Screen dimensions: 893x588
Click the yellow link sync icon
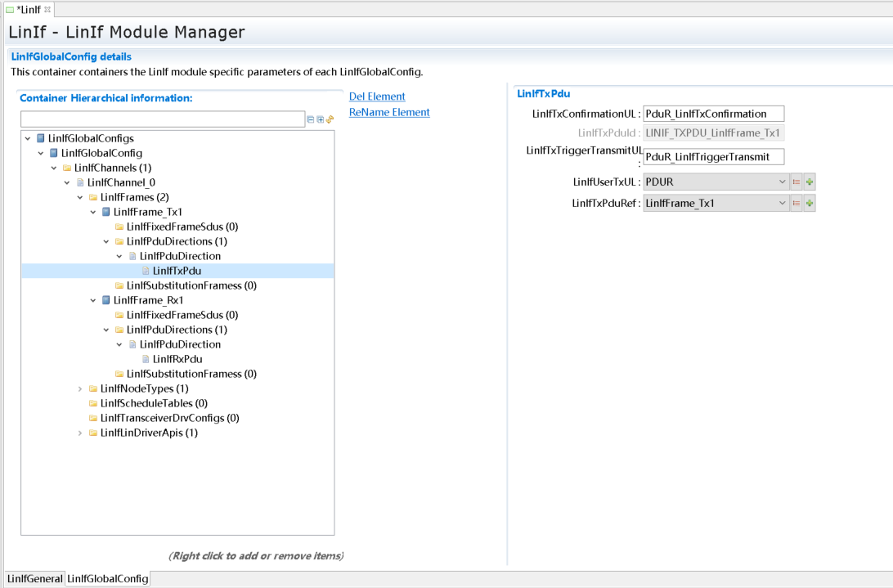330,119
